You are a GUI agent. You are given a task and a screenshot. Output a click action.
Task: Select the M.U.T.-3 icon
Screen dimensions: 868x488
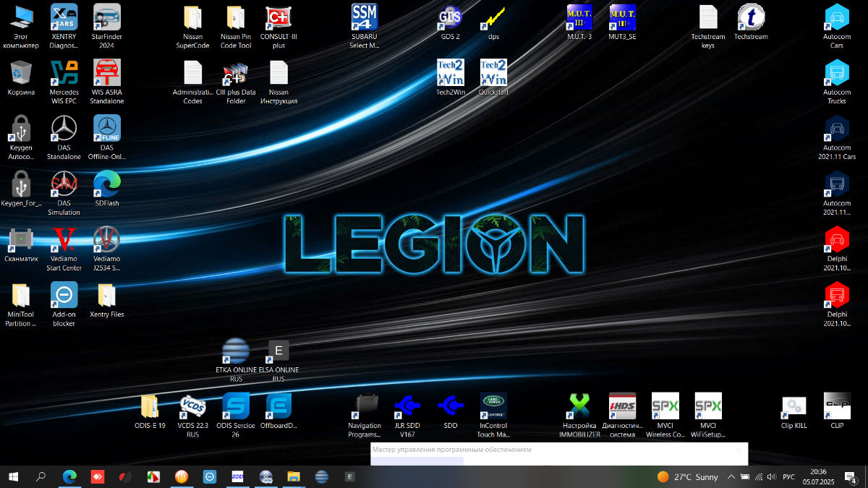point(579,17)
